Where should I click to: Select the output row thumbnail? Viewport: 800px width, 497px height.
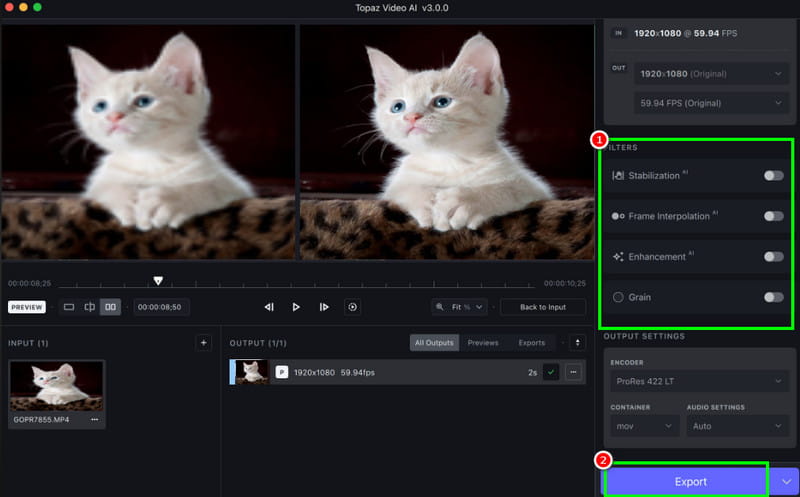[252, 372]
